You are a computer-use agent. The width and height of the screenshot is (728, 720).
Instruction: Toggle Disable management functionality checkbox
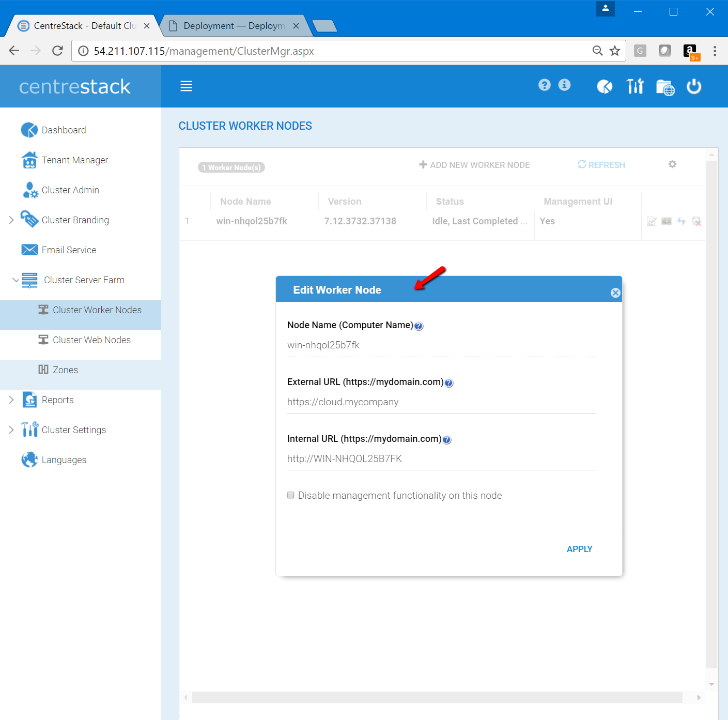(x=291, y=495)
